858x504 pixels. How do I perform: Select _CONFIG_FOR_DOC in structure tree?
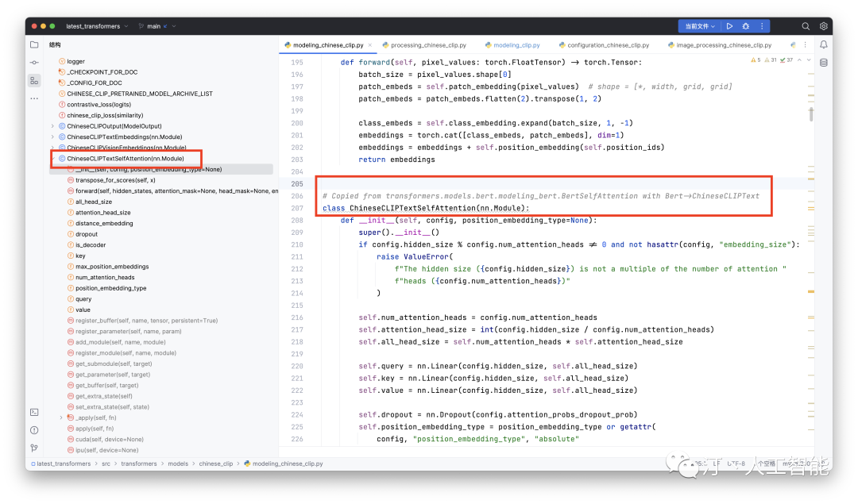94,83
